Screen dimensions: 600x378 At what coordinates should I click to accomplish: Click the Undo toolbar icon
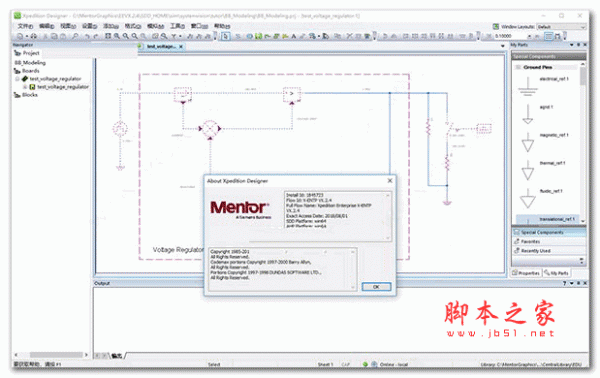pyautogui.click(x=87, y=36)
